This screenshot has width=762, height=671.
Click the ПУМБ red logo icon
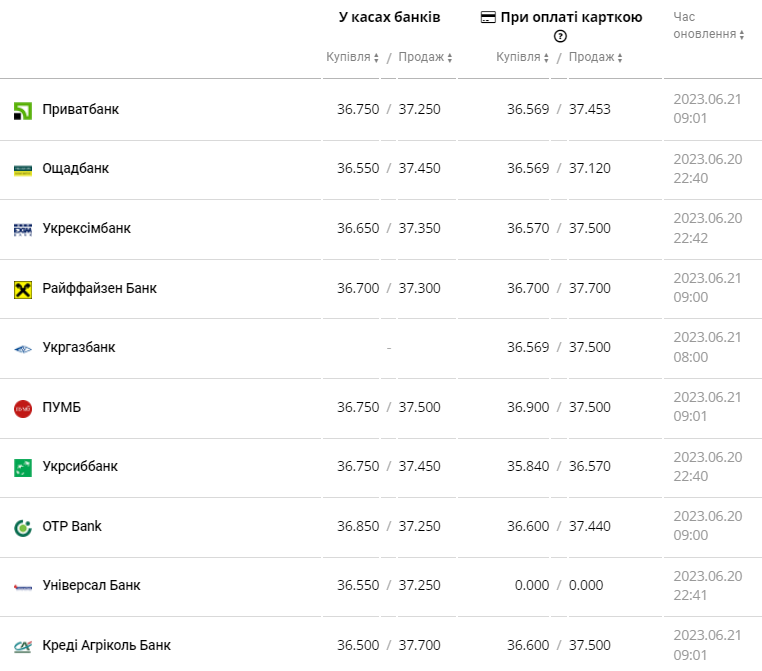click(x=23, y=409)
